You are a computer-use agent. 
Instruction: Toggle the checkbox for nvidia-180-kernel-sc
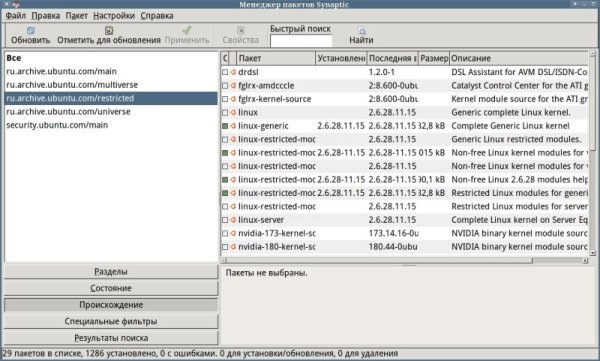pyautogui.click(x=225, y=247)
